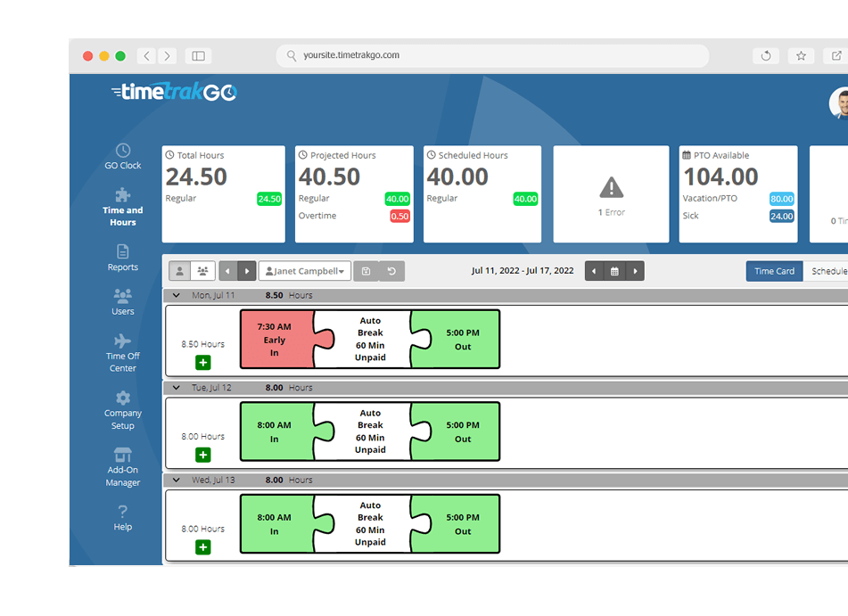Select the Schedule tab

pos(827,271)
